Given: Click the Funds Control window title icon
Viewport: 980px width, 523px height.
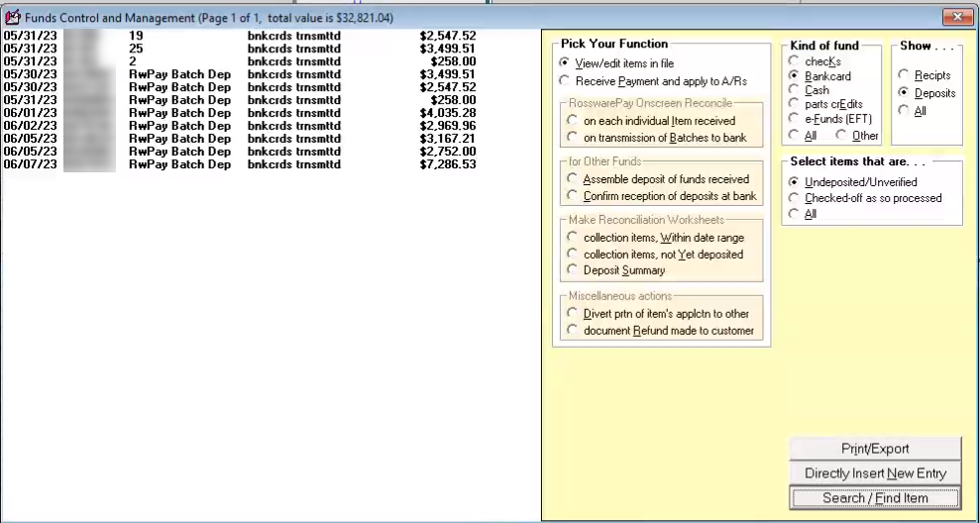Looking at the screenshot, I should 13,17.
